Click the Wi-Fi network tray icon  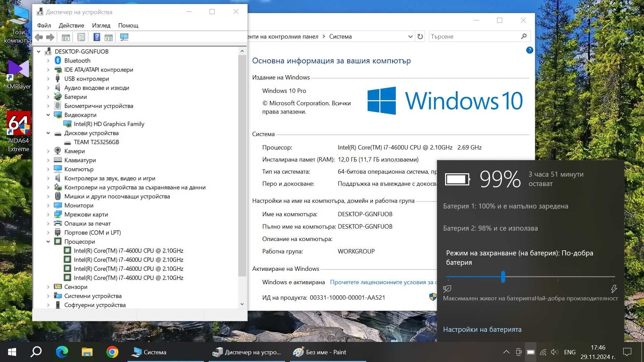(543, 352)
